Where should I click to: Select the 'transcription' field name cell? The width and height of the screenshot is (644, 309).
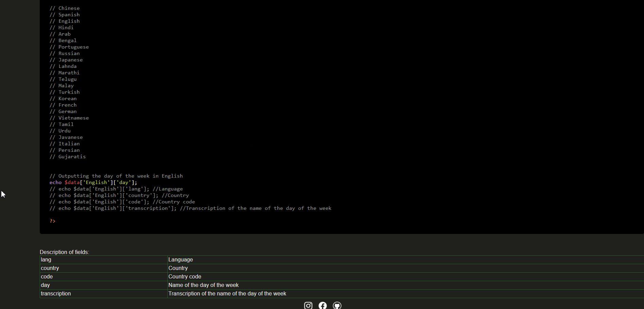(104, 294)
